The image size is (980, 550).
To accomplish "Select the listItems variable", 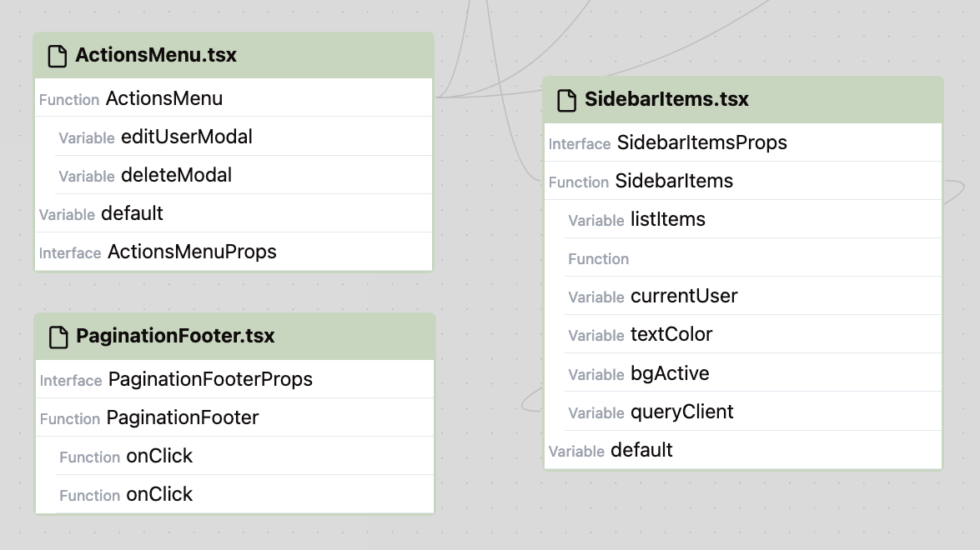I will click(x=667, y=219).
